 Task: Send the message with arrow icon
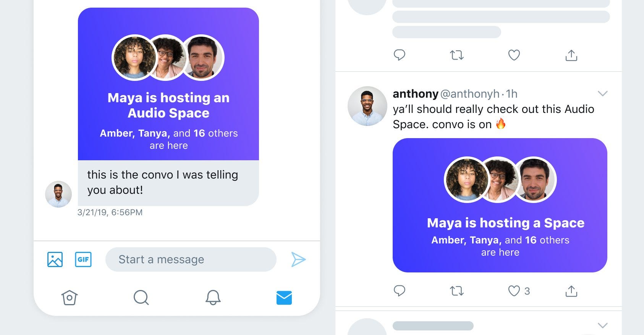click(x=298, y=259)
